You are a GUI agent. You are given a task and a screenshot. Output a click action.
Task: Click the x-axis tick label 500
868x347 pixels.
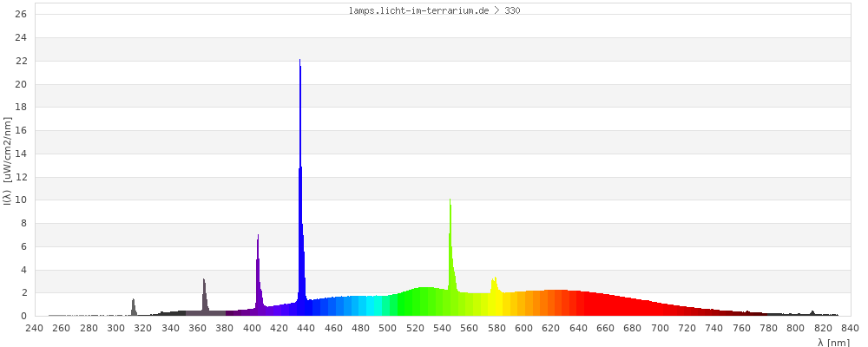(x=388, y=328)
